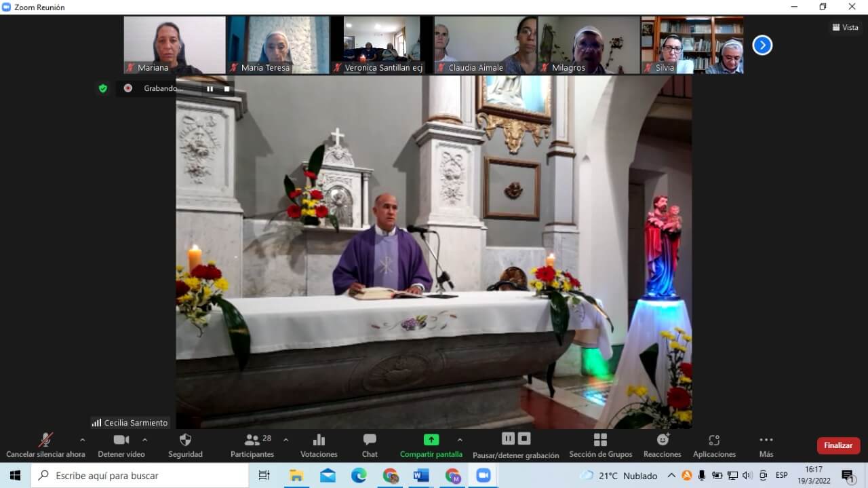
Task: Select the Mariana participant video thumbnail
Action: (174, 45)
